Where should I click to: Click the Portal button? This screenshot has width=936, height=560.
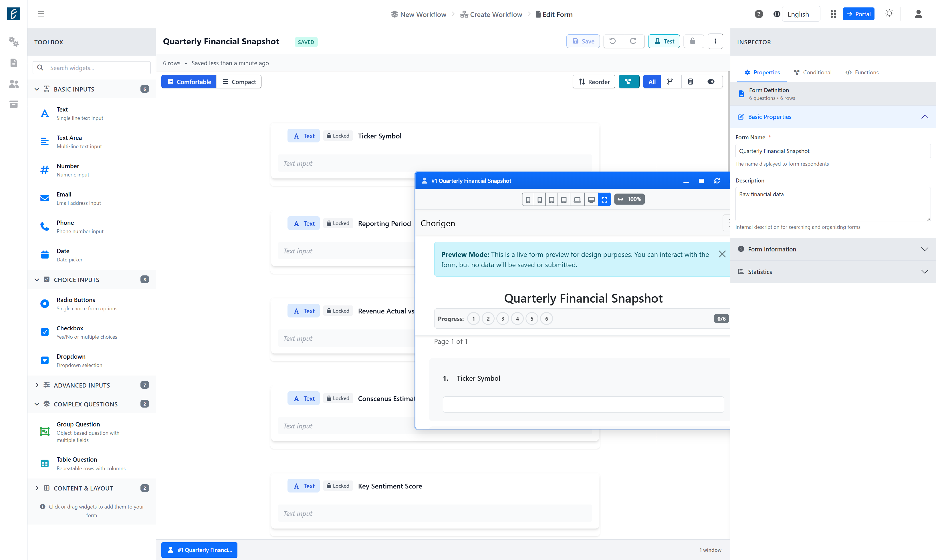pos(858,14)
